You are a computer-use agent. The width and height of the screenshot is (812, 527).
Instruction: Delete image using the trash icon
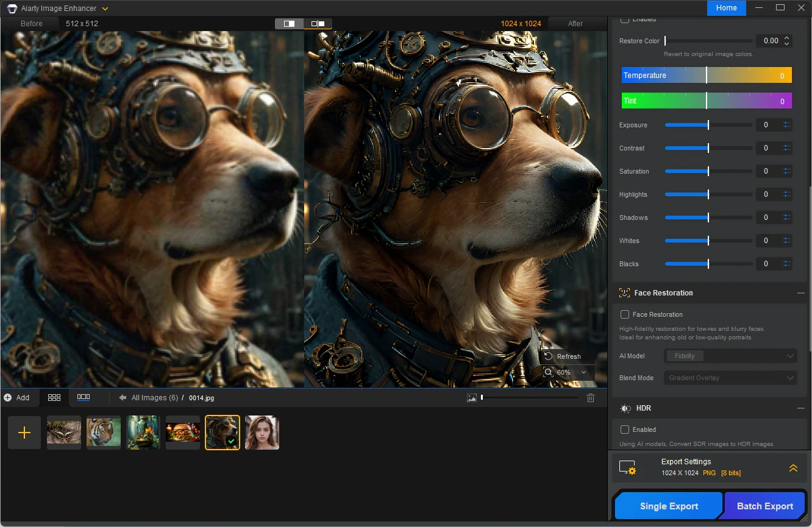point(590,398)
